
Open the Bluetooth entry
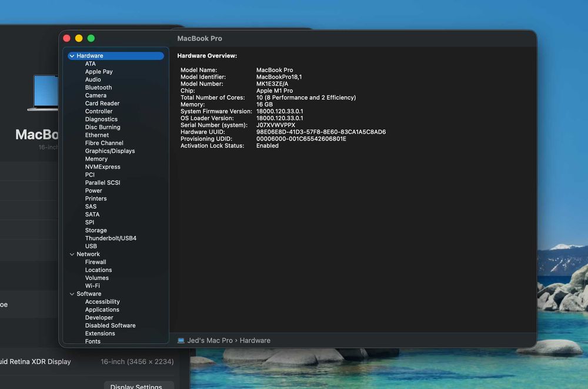98,88
